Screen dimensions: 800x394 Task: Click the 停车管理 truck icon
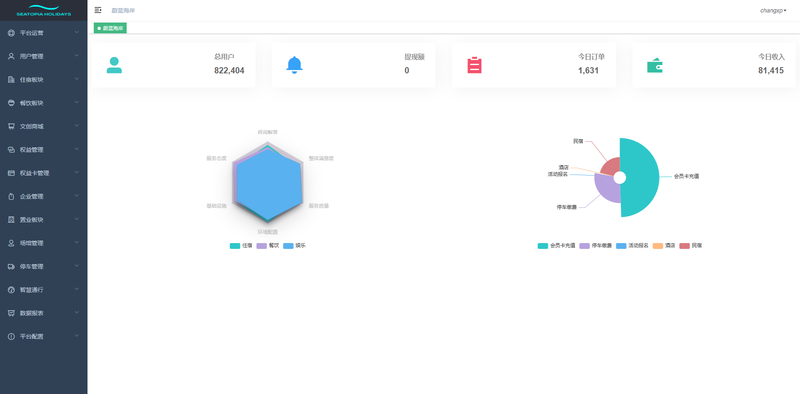(11, 266)
